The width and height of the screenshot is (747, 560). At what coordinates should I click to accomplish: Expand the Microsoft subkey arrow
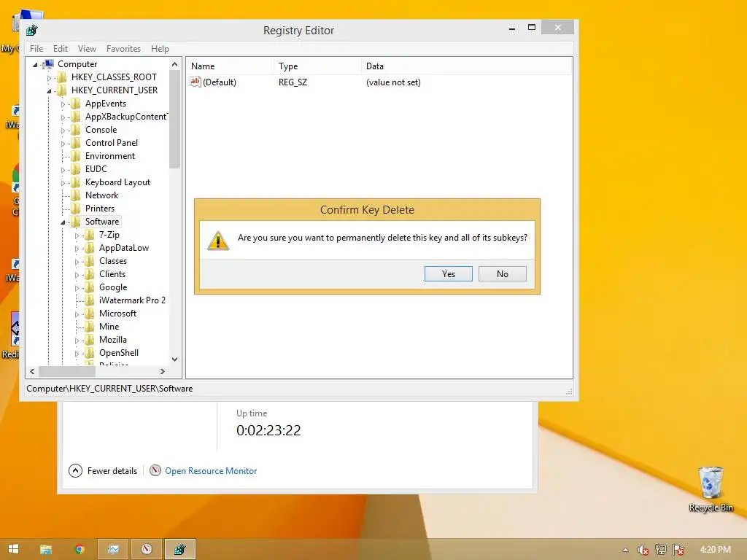tap(77, 314)
